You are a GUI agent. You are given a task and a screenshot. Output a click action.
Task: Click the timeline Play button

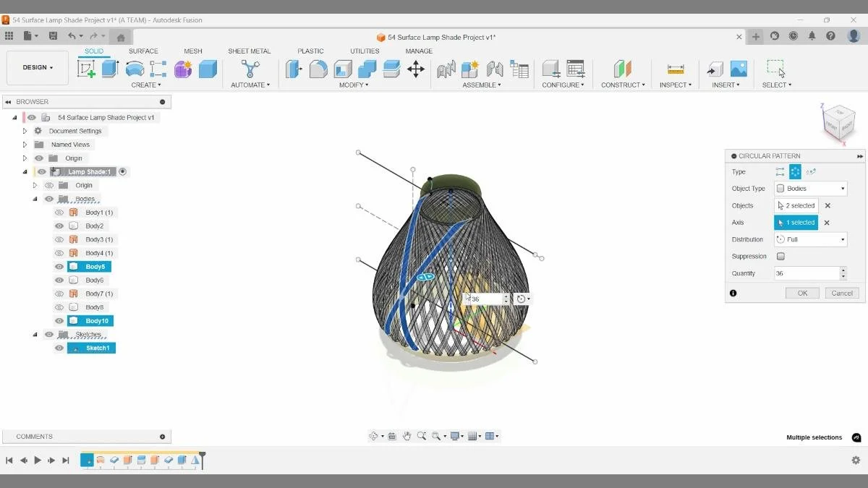point(38,461)
